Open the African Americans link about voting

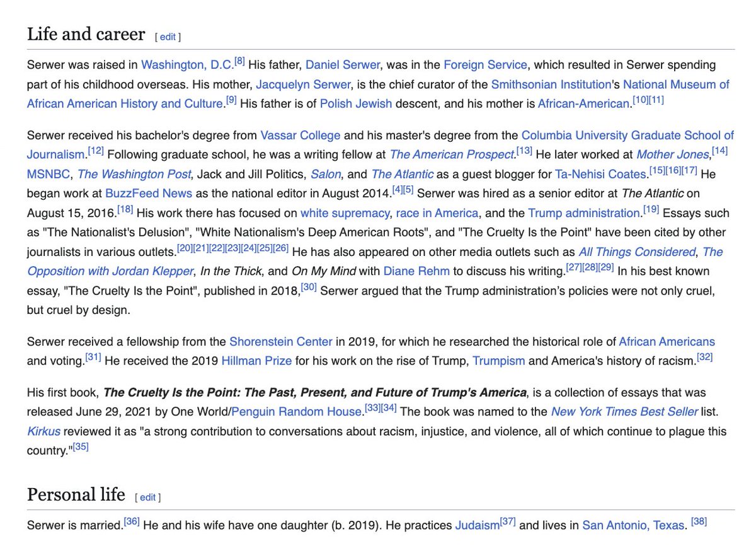coord(667,342)
